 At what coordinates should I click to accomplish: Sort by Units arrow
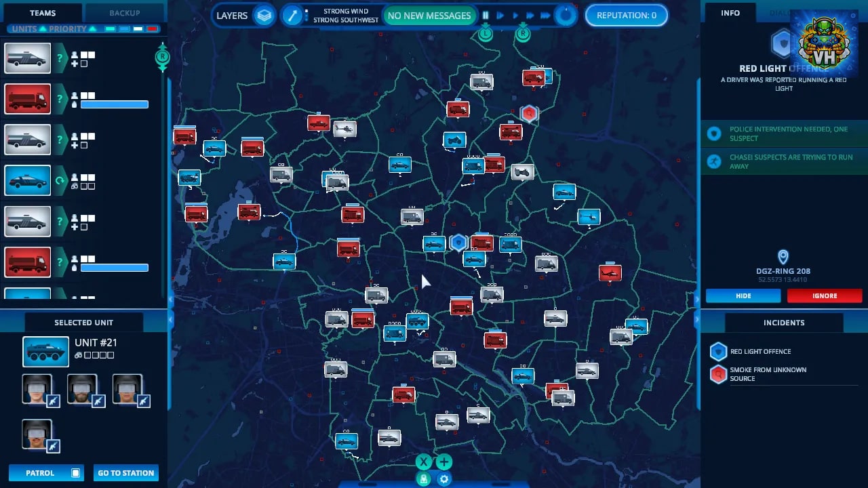click(x=43, y=28)
